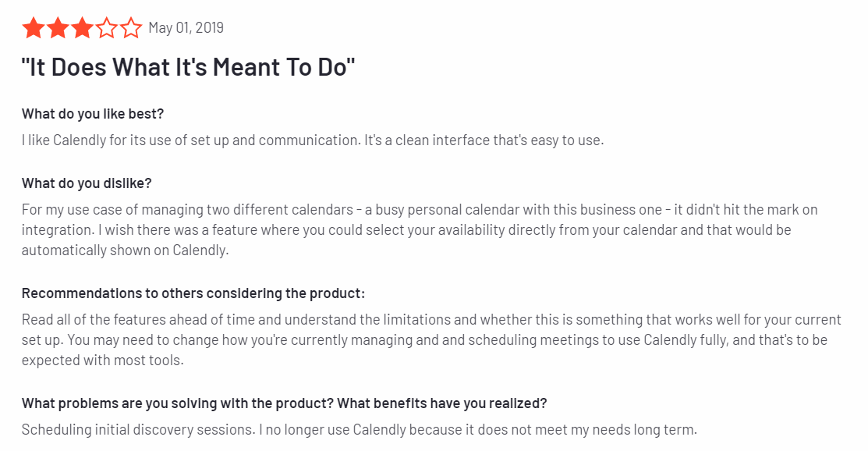Viewport: 868px width, 451px height.
Task: Click the "What problems are you solving" heading
Action: click(284, 403)
